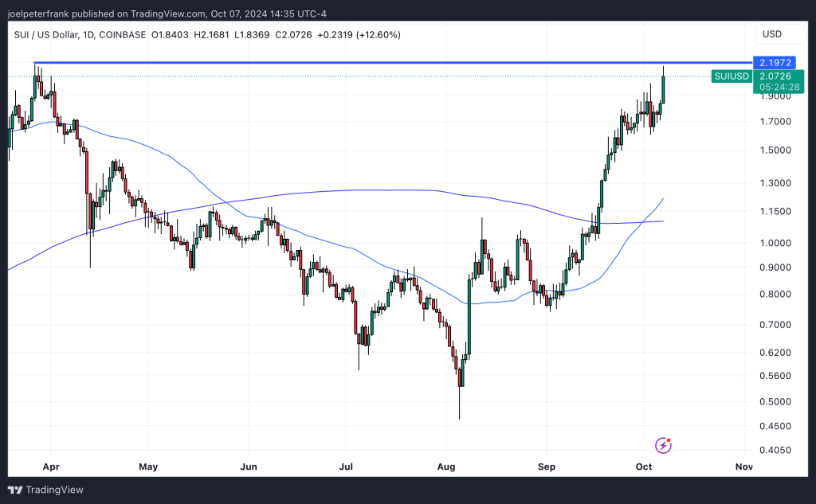Click the 0.5000 level on the price axis
This screenshot has height=504, width=816.
point(775,401)
